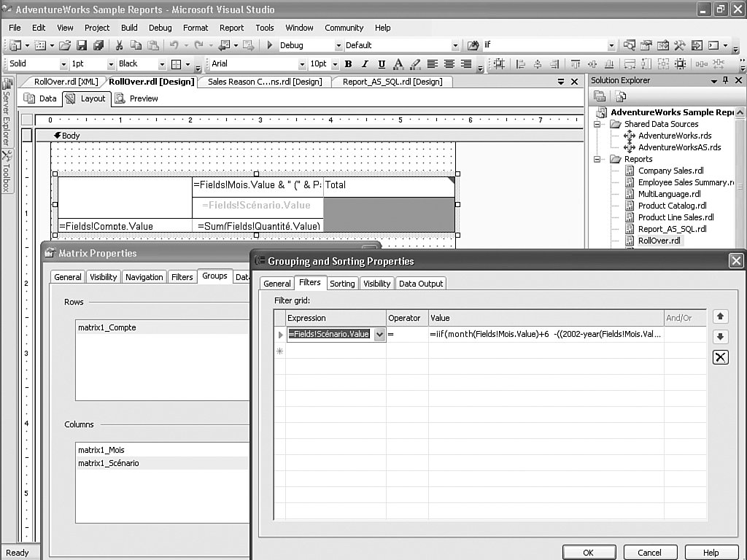Click the Help button in the dialog
Screen dimensions: 747x560
point(711,553)
